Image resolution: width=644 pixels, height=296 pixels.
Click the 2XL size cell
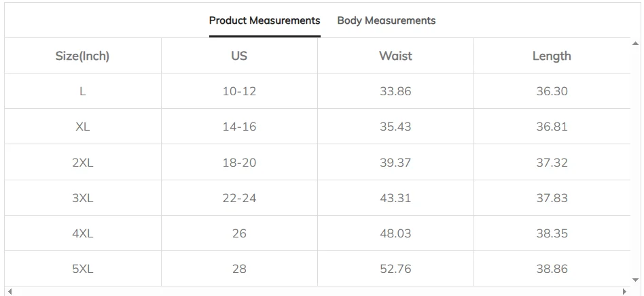tap(82, 163)
